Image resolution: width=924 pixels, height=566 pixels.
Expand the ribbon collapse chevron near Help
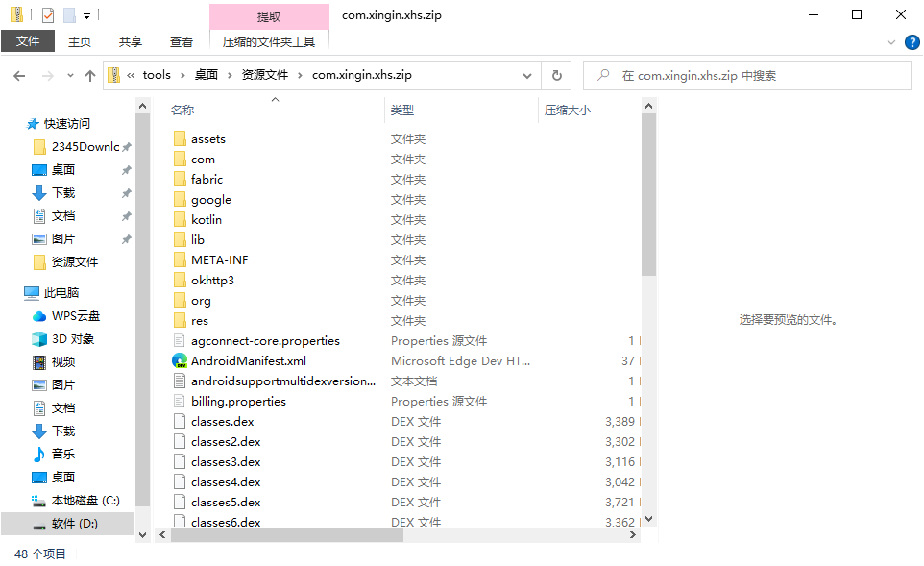tap(890, 41)
